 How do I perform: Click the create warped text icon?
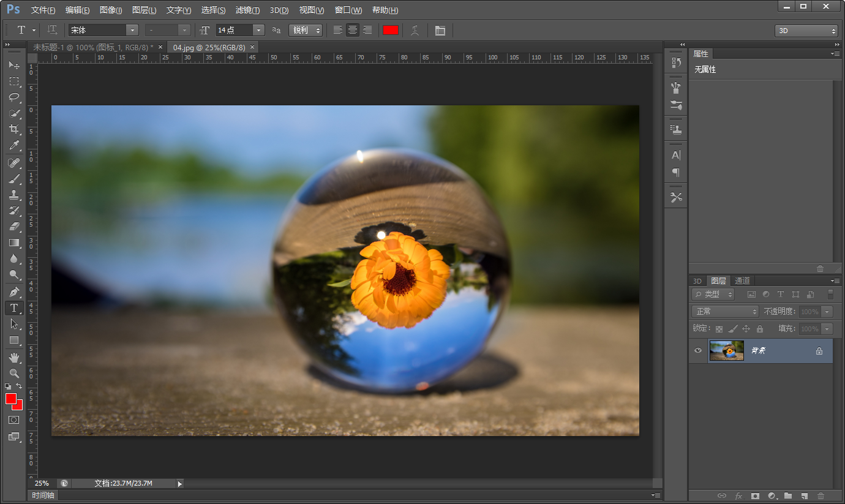click(x=415, y=30)
